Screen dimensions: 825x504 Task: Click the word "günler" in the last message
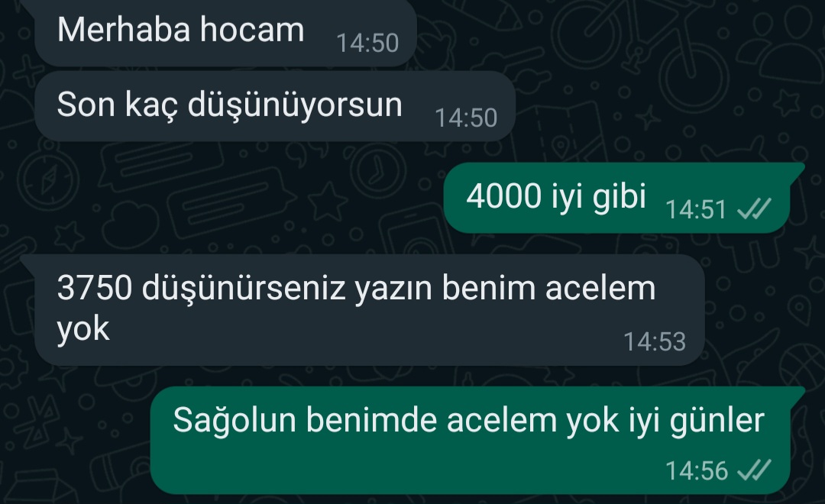click(x=717, y=421)
